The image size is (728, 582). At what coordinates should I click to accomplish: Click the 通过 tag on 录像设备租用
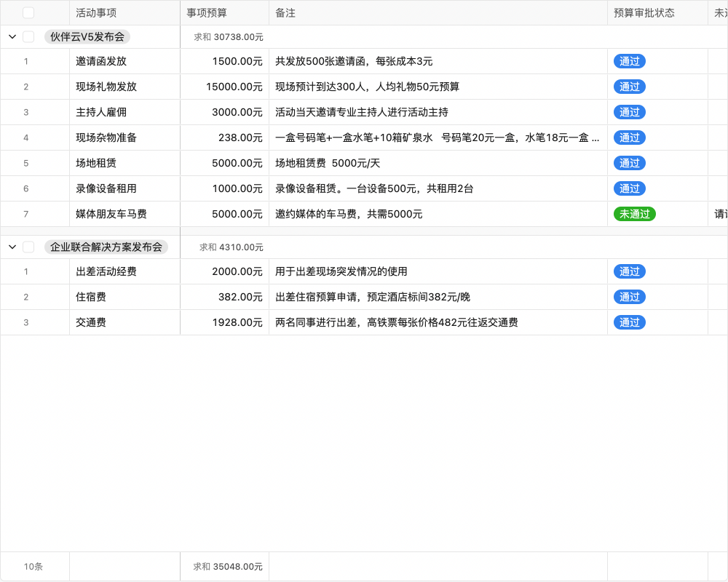coord(629,188)
